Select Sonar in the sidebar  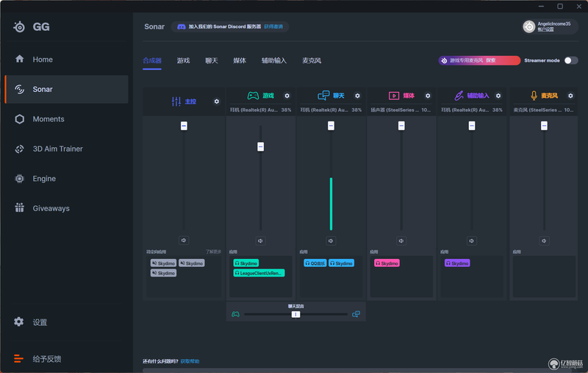click(66, 89)
